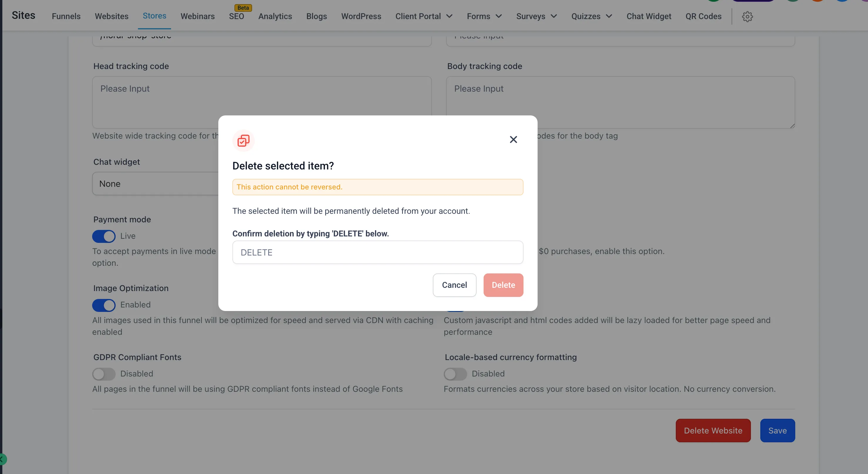Switch to the Funnels tab
This screenshot has height=474, width=868.
pyautogui.click(x=66, y=16)
